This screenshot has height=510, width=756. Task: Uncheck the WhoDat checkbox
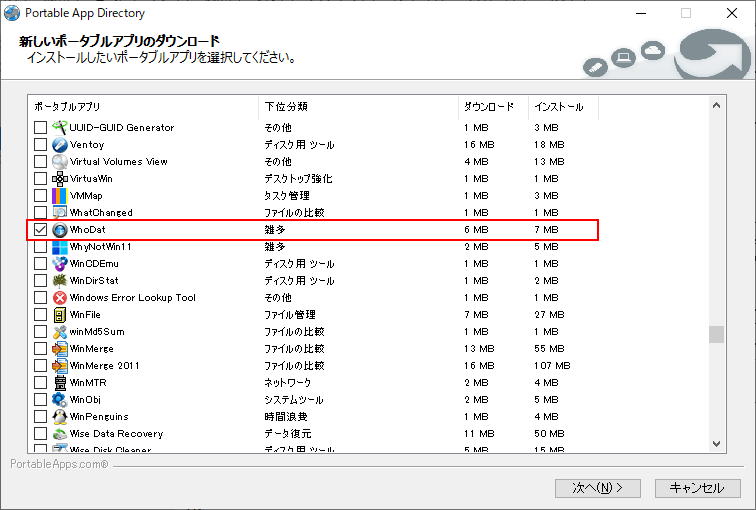(x=40, y=230)
